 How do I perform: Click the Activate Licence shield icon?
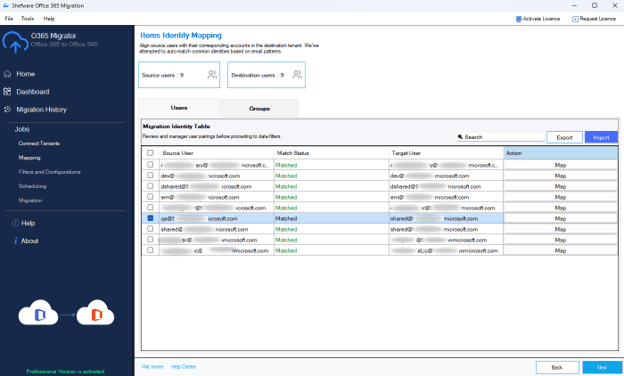pos(519,19)
